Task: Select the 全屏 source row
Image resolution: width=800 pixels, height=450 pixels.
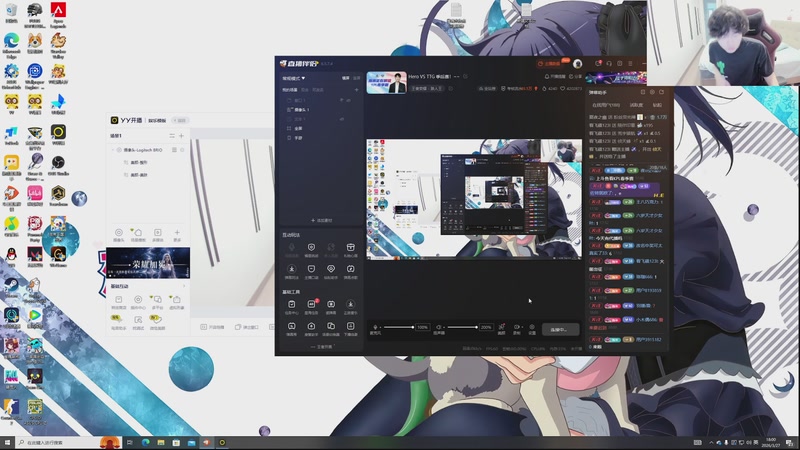Action: [x=321, y=129]
